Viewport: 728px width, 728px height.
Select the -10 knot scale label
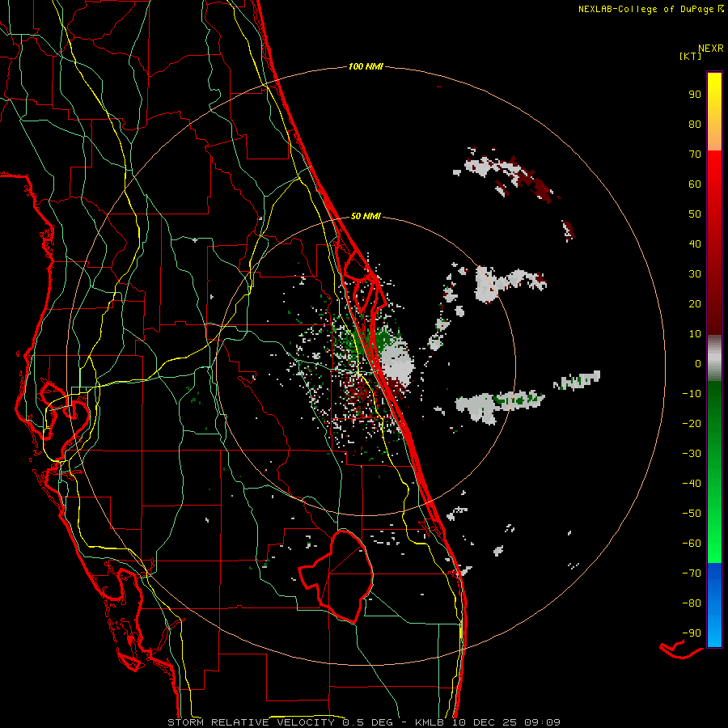coord(692,394)
